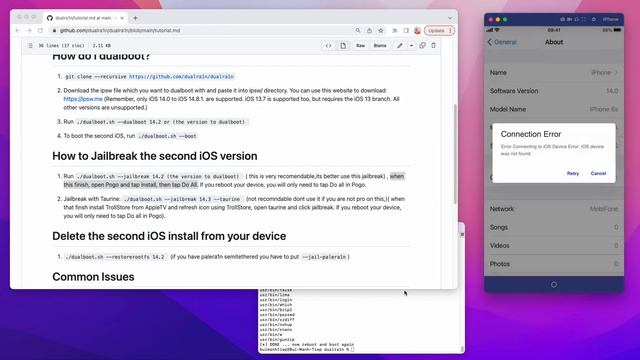Open the Chrome profile avatar
Image resolution: width=640 pixels, height=360 pixels.
pyautogui.click(x=417, y=31)
